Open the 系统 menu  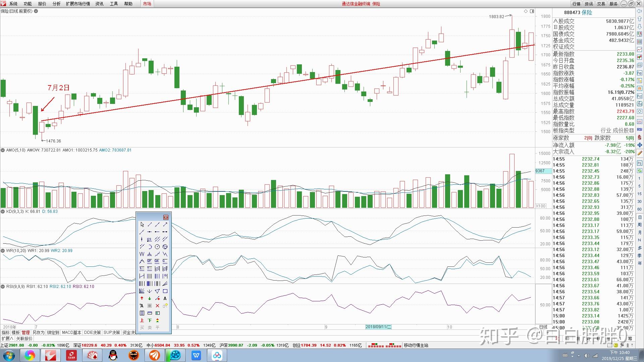click(x=13, y=4)
